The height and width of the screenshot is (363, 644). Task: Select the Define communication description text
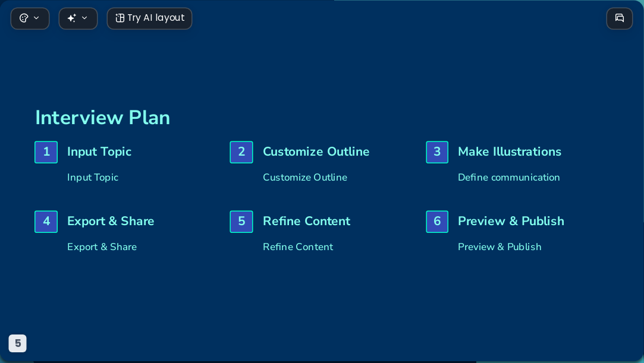click(x=509, y=177)
